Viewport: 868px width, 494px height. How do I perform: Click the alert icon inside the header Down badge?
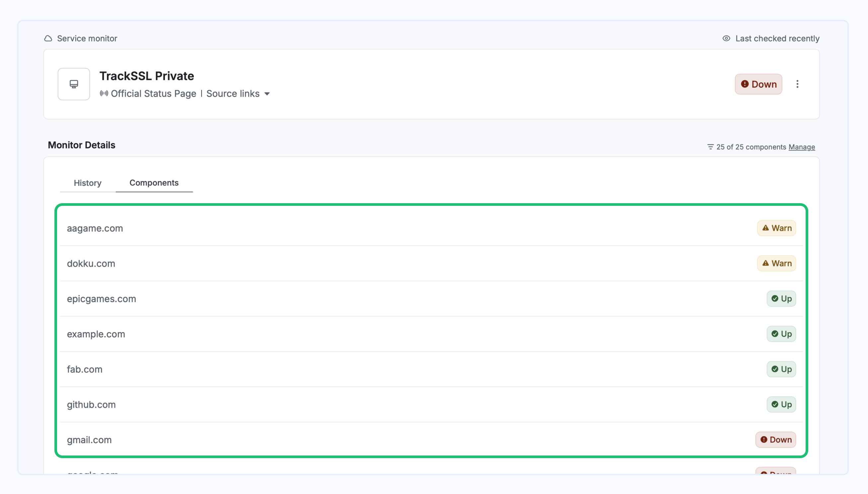745,84
